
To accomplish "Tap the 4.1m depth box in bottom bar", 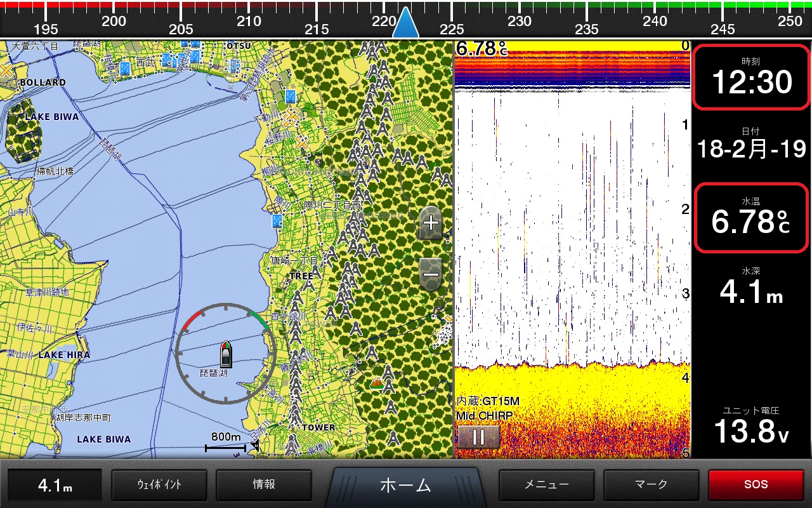I will [x=55, y=486].
